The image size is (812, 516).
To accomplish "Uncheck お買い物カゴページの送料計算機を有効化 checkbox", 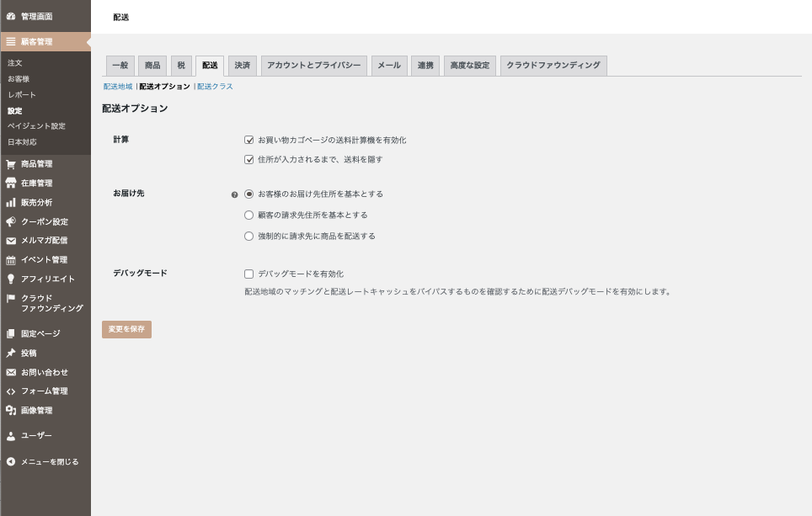I will click(x=248, y=140).
